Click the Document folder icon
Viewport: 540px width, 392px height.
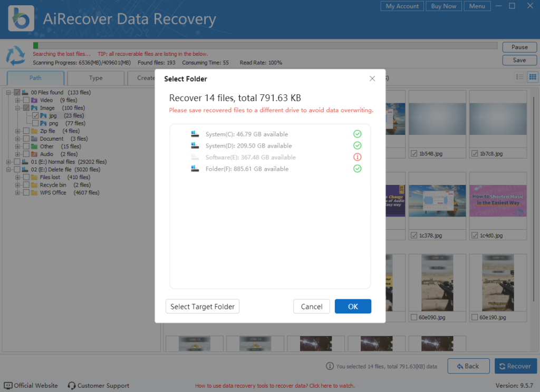34,139
